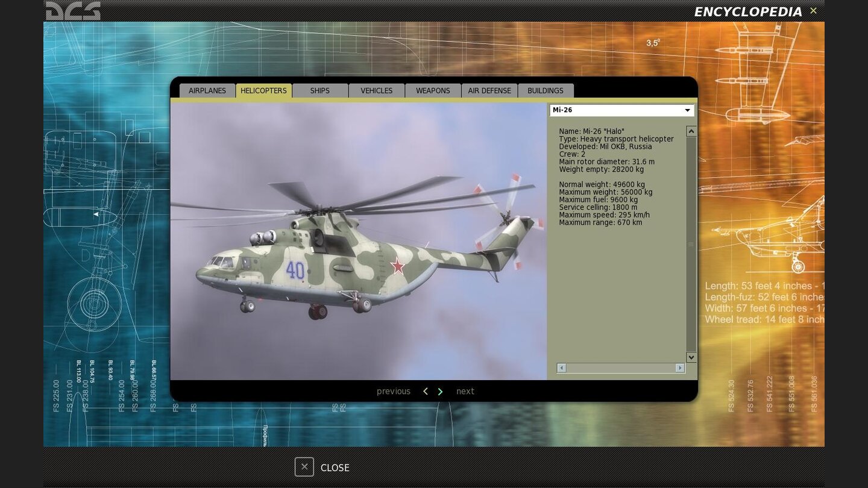Click the horizontal scroll left arrow
This screenshot has width=868, height=488.
(562, 368)
